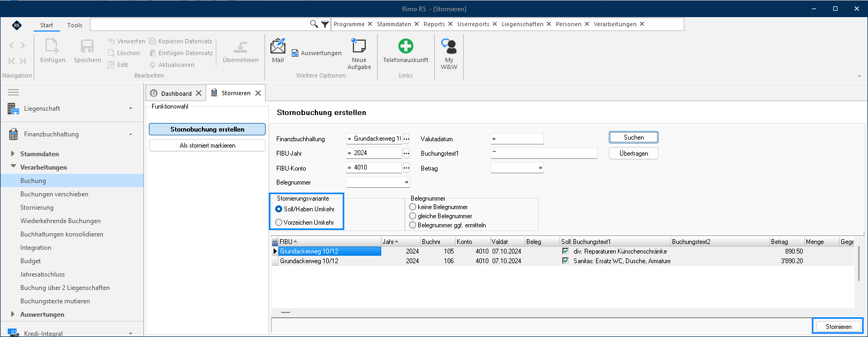Click the Übernehmen download icon
Image resolution: width=868 pixels, height=337 pixels.
coord(240,47)
